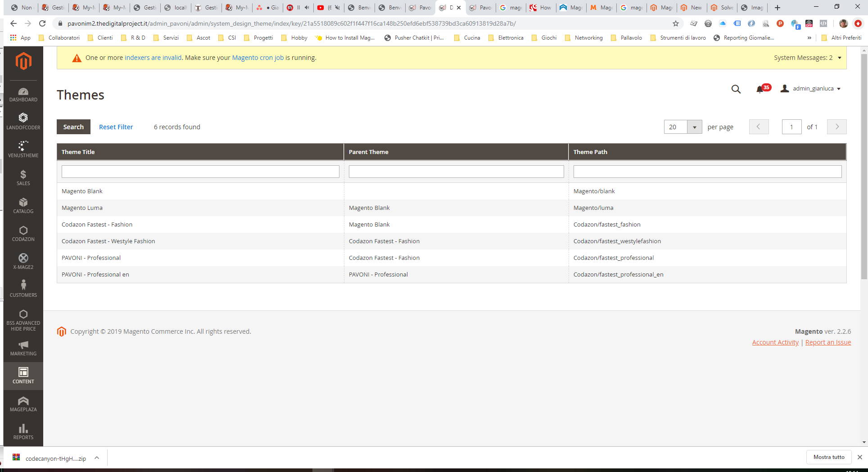
Task: Select the Catalog sidebar icon
Action: tap(23, 205)
